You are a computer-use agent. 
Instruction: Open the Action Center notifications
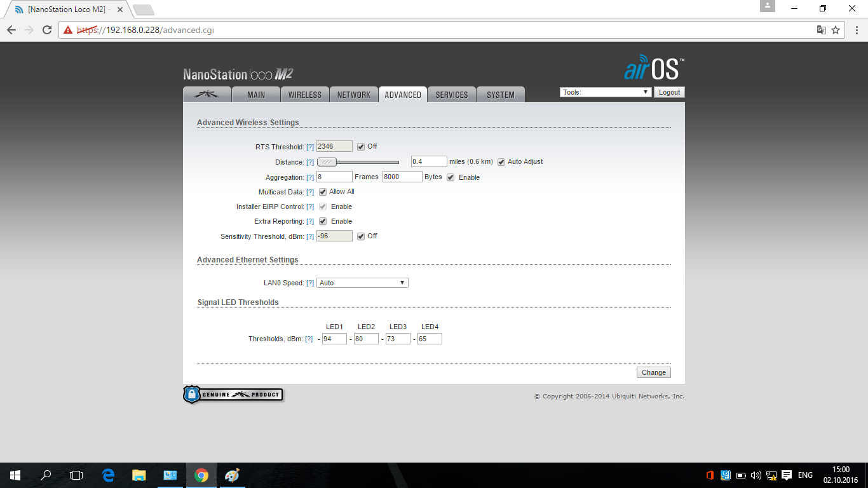(x=787, y=475)
